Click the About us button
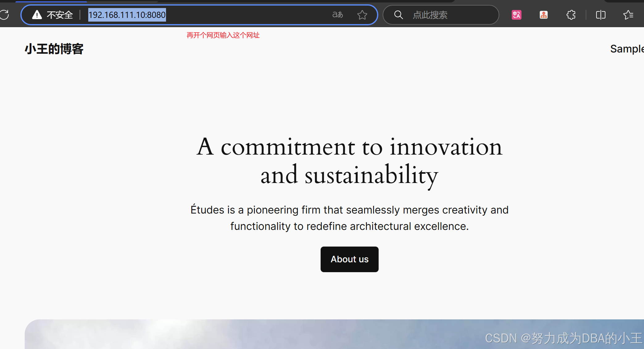Screen dimensions: 644x349 [x=349, y=259]
